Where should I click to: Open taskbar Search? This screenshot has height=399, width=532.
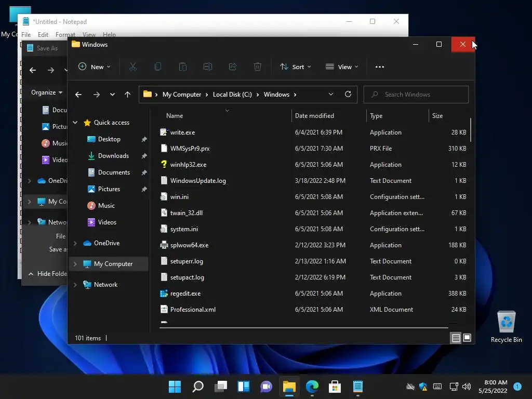(198, 387)
